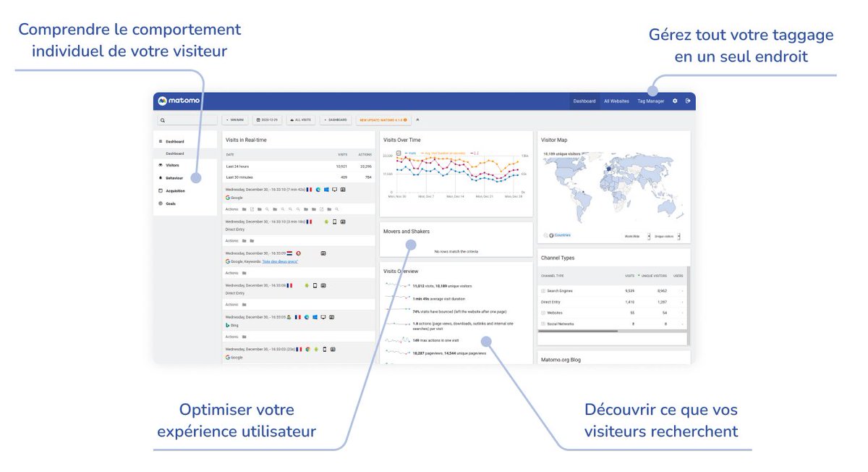868x472 pixels.
Task: Click the Bing icon in the visitor log
Action: coord(228,325)
